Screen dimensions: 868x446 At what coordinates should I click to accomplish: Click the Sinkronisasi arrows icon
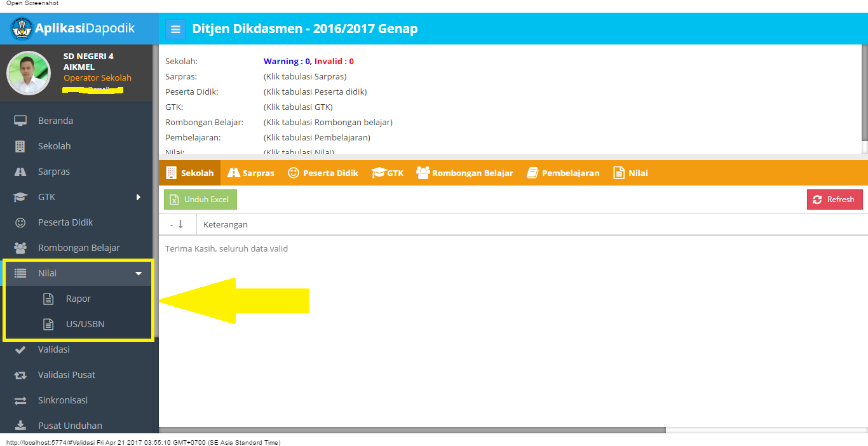pyautogui.click(x=20, y=400)
